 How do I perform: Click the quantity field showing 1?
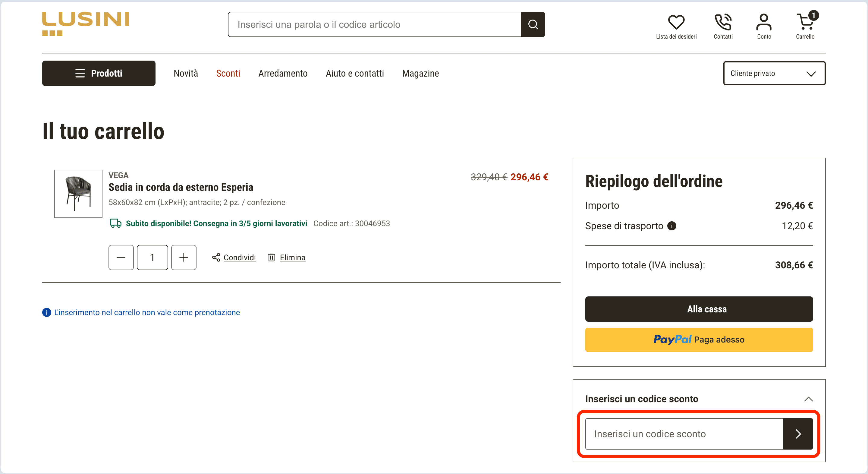coord(152,258)
